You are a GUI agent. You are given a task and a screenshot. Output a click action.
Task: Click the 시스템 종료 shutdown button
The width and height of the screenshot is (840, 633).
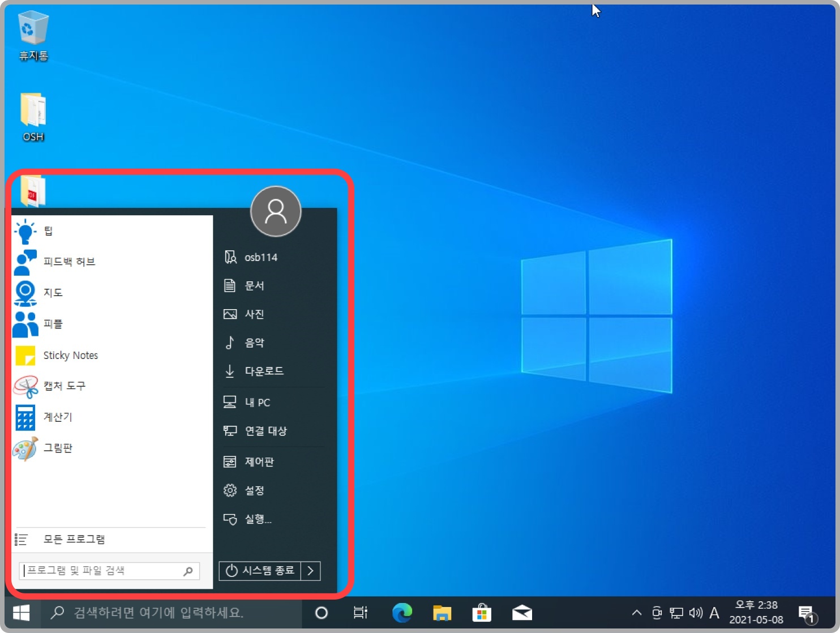tap(260, 571)
